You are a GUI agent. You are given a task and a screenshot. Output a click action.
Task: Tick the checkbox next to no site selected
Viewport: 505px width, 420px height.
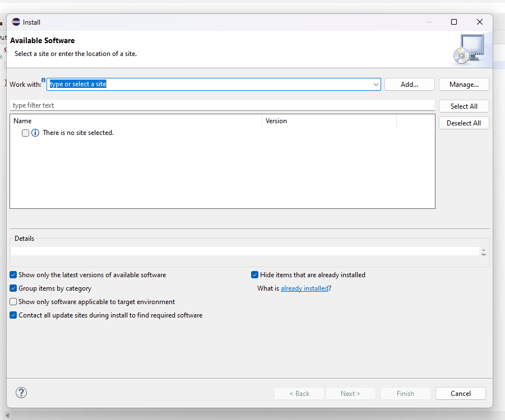25,133
